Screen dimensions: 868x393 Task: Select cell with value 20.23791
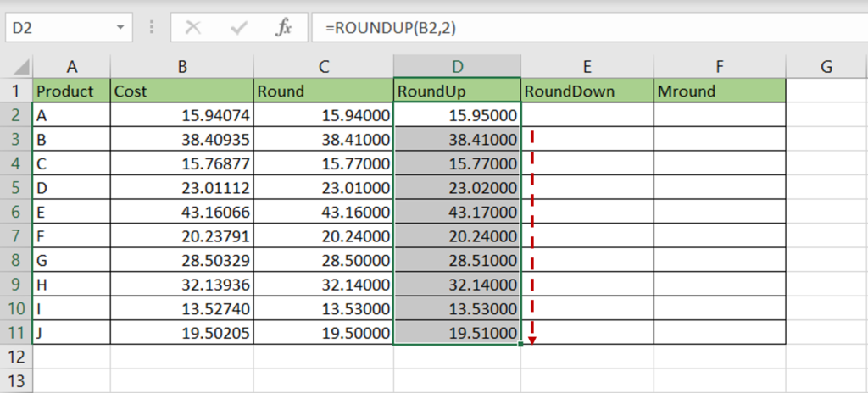[182, 235]
